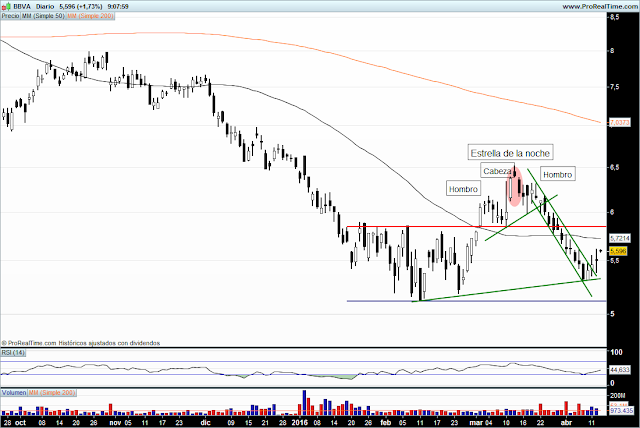Click the 5,7214 moving average value tag
The width and height of the screenshot is (640, 428).
(620, 238)
